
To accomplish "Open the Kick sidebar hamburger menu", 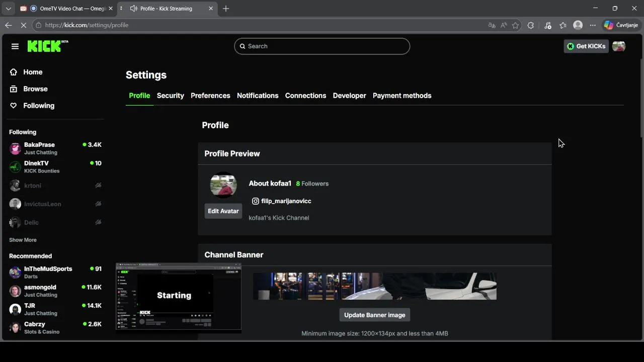I will click(x=15, y=46).
